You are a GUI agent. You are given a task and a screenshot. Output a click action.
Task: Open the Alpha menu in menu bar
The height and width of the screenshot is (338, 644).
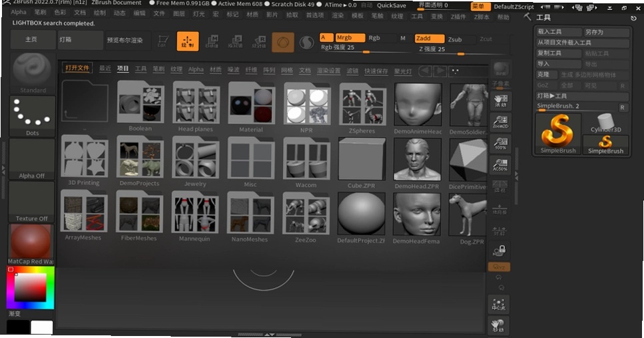tap(19, 12)
